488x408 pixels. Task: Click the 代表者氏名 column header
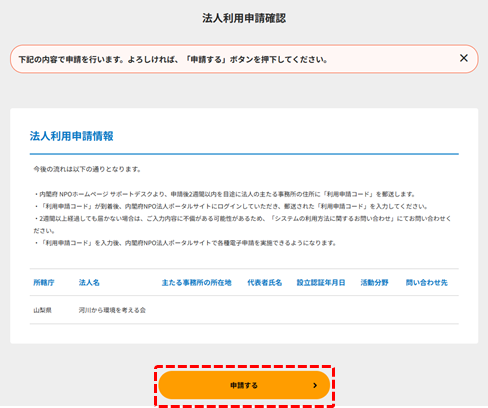pos(265,283)
